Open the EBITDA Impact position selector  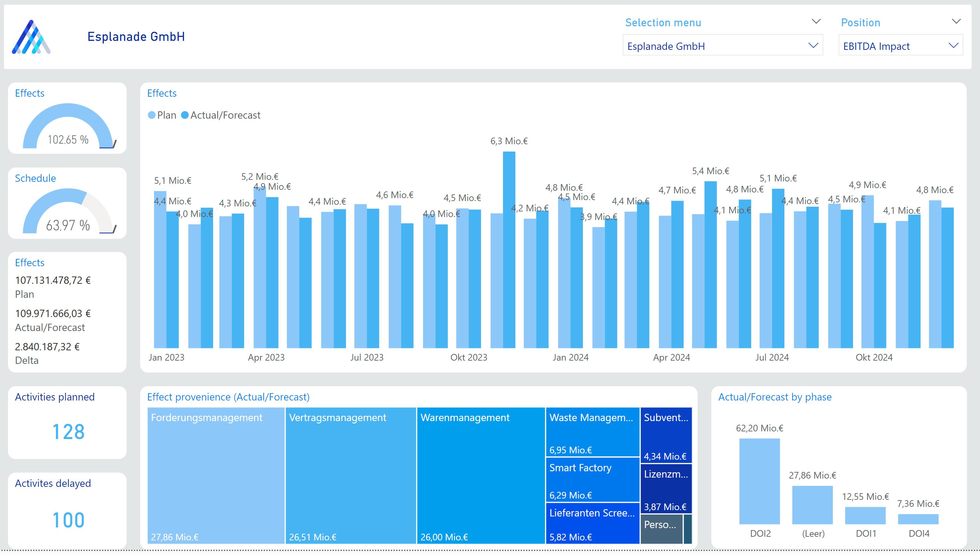899,46
